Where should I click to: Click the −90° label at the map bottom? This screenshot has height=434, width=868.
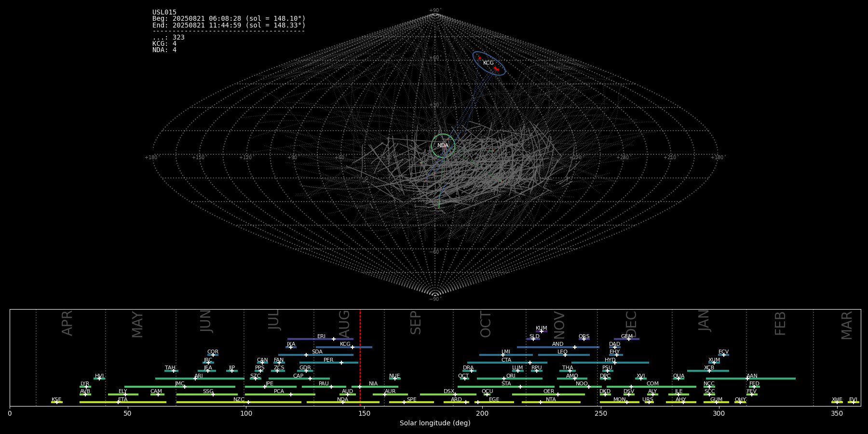tap(435, 299)
